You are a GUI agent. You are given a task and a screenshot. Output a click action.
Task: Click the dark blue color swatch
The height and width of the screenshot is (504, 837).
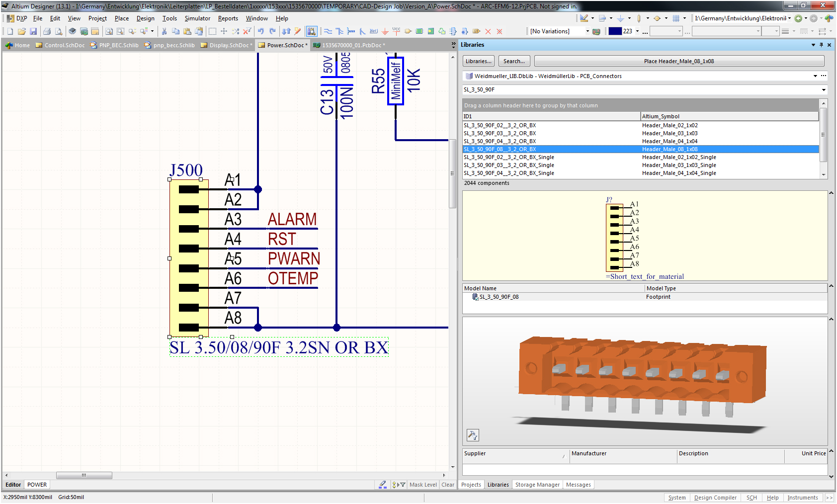point(615,31)
